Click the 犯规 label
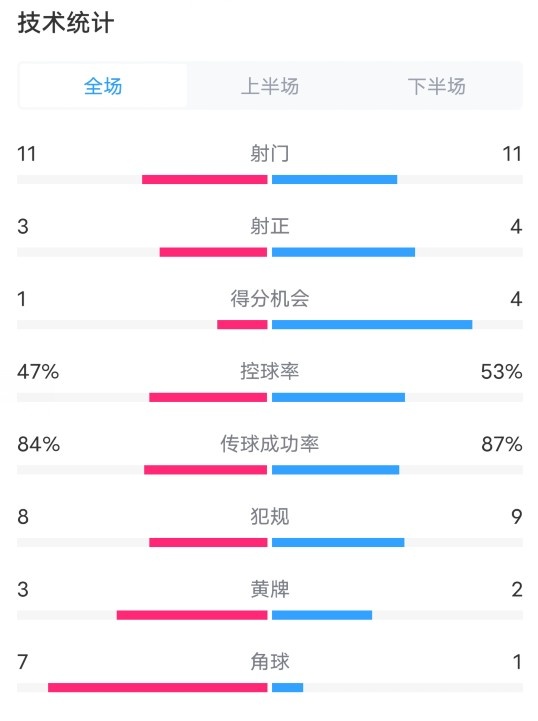538x721 pixels. [269, 516]
